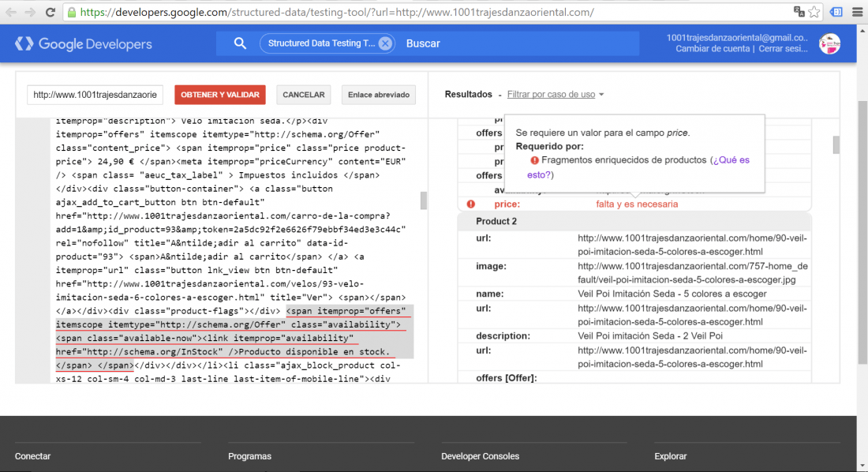Image resolution: width=868 pixels, height=472 pixels.
Task: Click the 'falta y es necesaria' error text
Action: point(637,204)
